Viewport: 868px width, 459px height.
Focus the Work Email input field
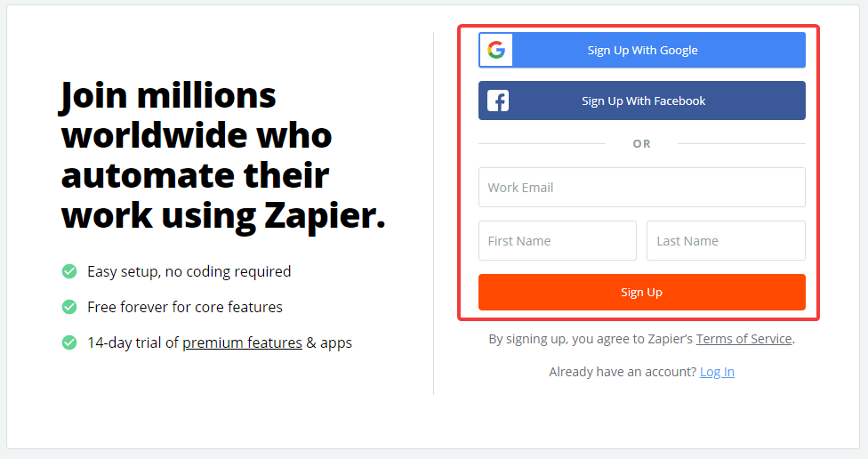641,187
